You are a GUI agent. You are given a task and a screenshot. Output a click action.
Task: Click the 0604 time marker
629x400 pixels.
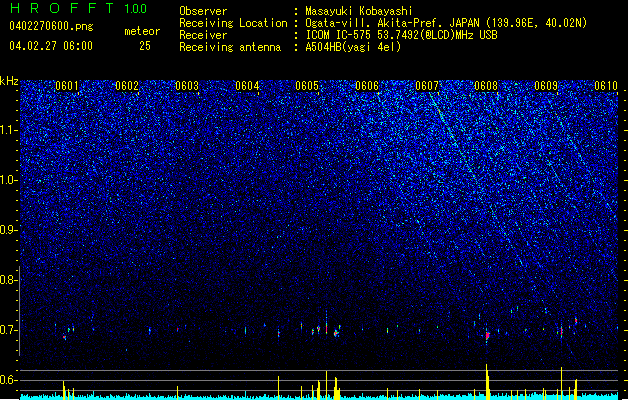[247, 86]
